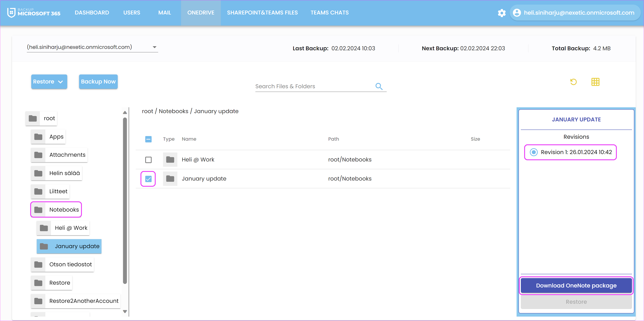Click the Liitteet folder icon
Image resolution: width=644 pixels, height=321 pixels.
pyautogui.click(x=38, y=191)
